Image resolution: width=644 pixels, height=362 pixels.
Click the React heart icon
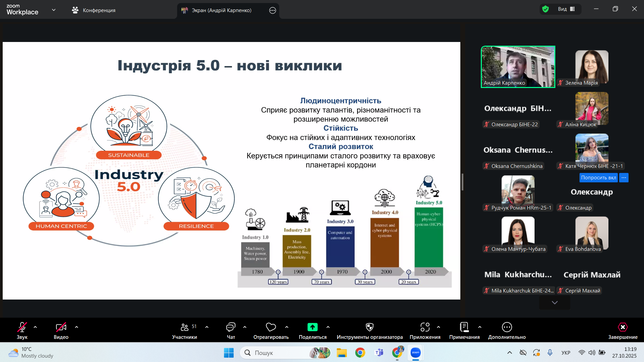click(271, 327)
